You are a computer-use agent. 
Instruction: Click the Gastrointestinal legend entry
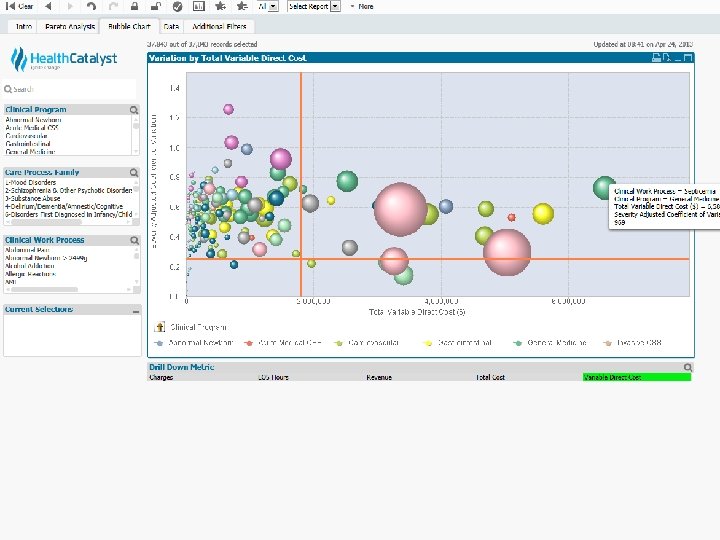pos(458,343)
